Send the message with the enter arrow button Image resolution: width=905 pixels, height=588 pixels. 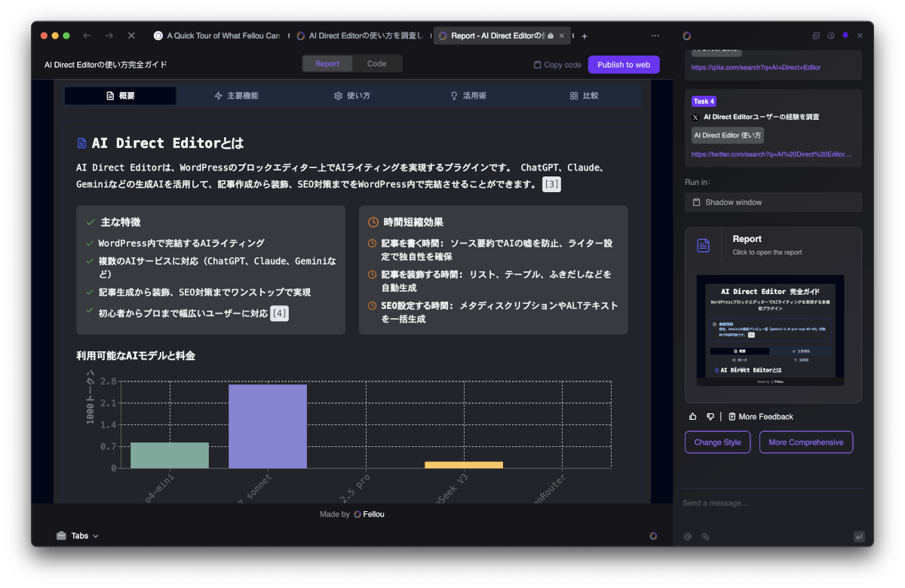[x=858, y=537]
